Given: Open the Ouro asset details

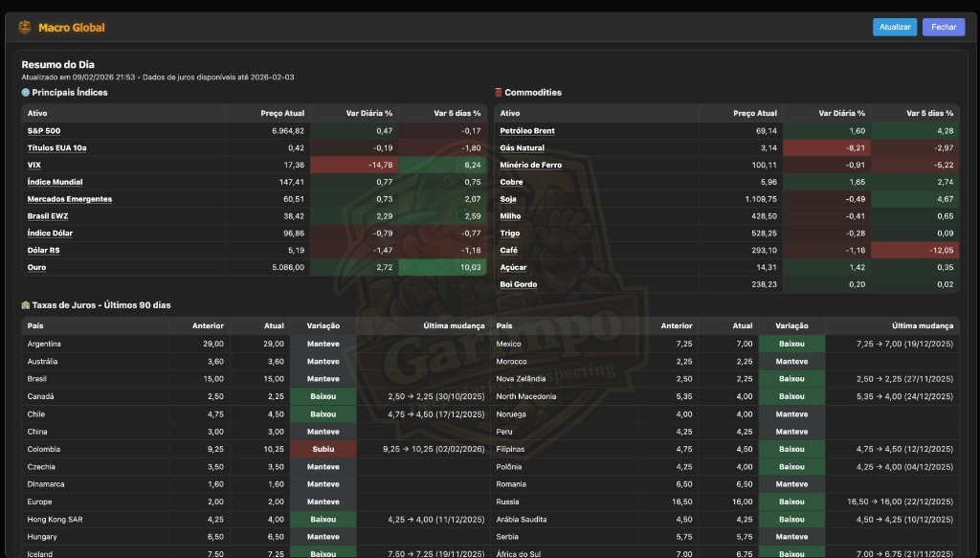Looking at the screenshot, I should (x=35, y=267).
